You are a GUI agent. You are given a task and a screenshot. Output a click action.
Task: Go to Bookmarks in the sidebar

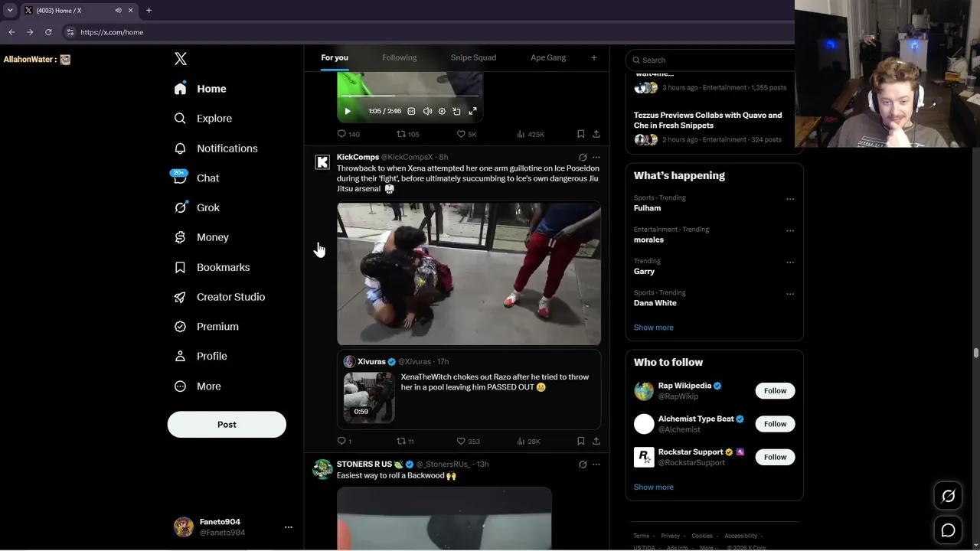click(212, 267)
